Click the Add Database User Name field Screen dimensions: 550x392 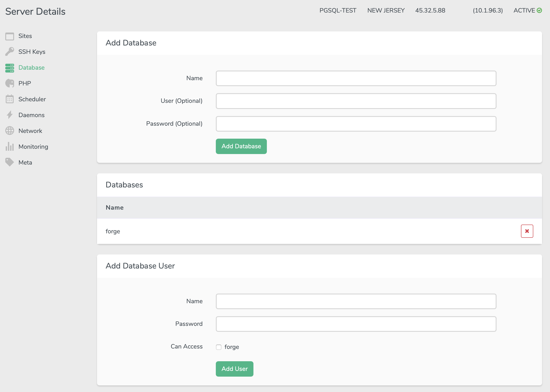click(x=356, y=301)
